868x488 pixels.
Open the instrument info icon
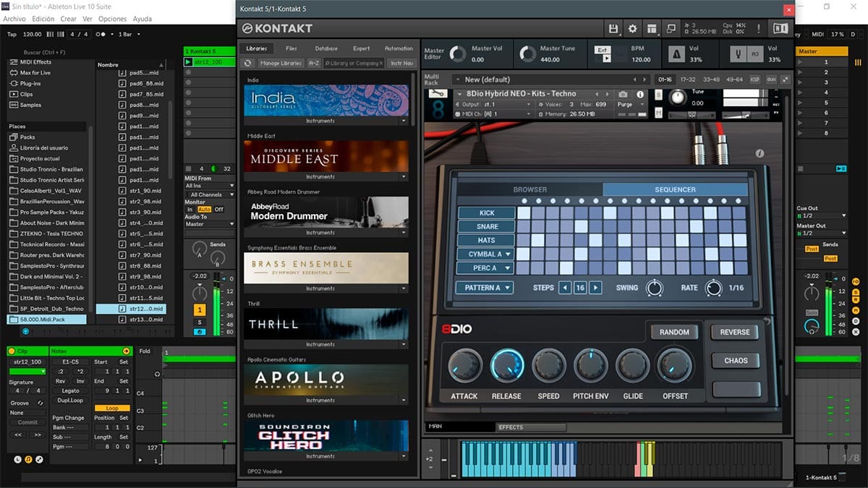(640, 94)
